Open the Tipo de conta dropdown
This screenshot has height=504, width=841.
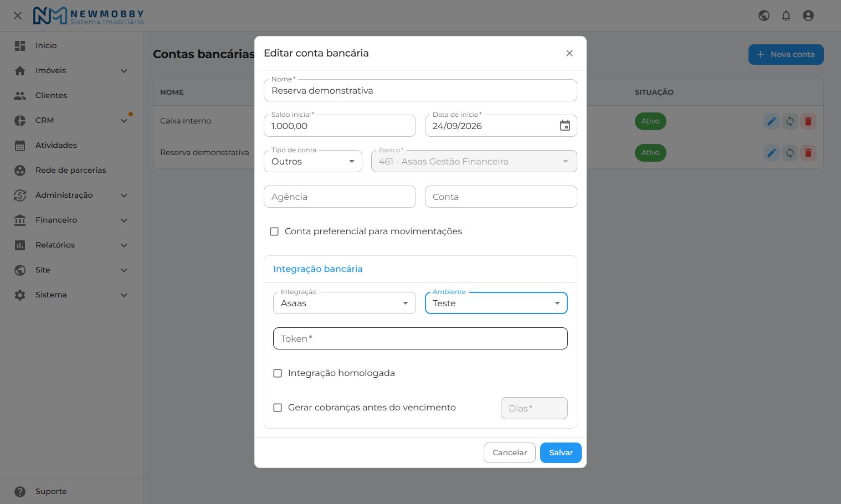click(313, 161)
